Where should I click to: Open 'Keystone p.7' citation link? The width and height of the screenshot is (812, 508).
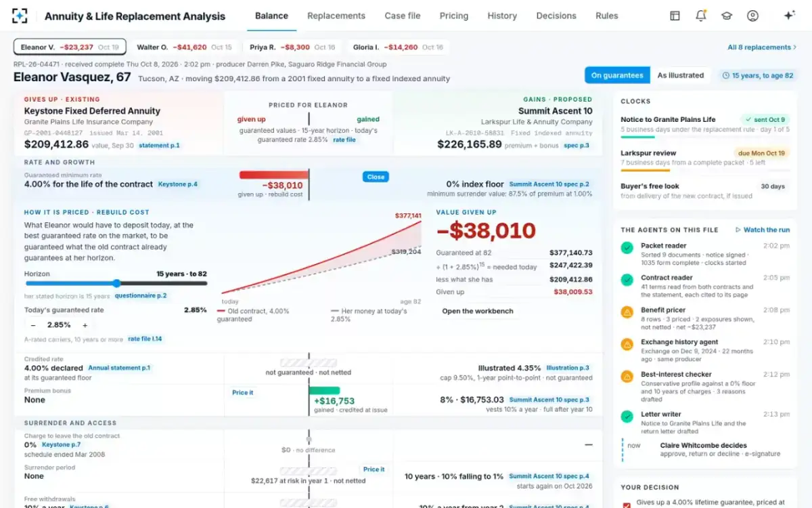[x=62, y=444]
